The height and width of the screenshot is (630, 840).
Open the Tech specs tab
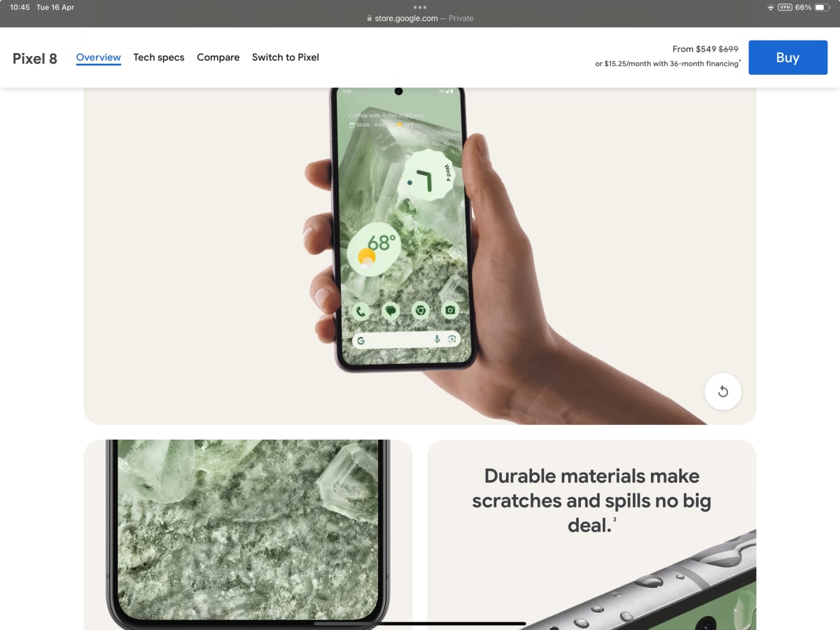click(x=159, y=57)
